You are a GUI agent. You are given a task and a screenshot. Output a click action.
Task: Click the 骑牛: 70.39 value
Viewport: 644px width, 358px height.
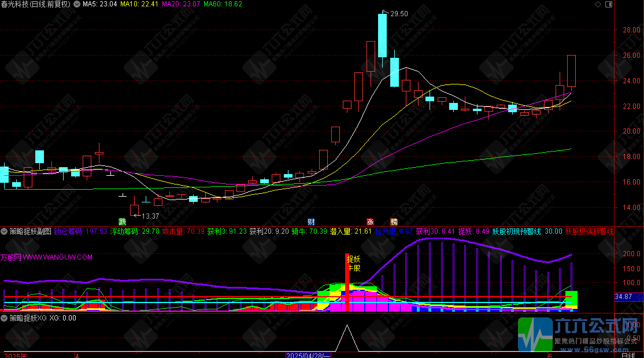(x=309, y=231)
